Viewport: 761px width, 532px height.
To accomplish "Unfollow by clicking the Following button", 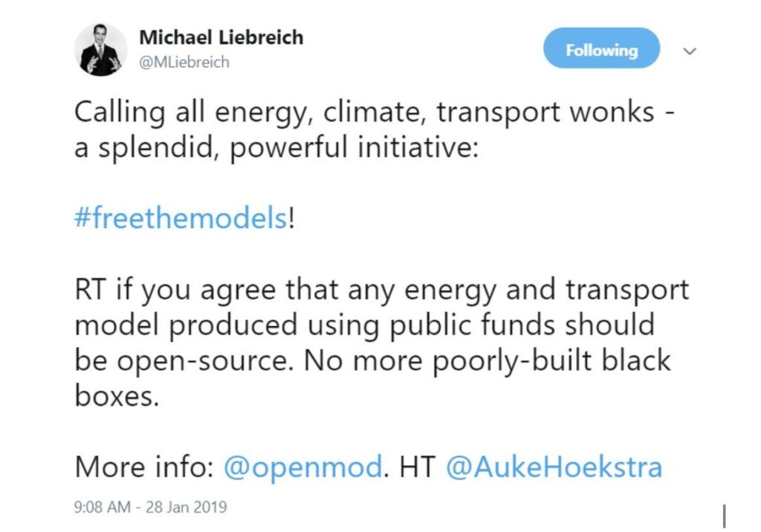I will (x=601, y=50).
